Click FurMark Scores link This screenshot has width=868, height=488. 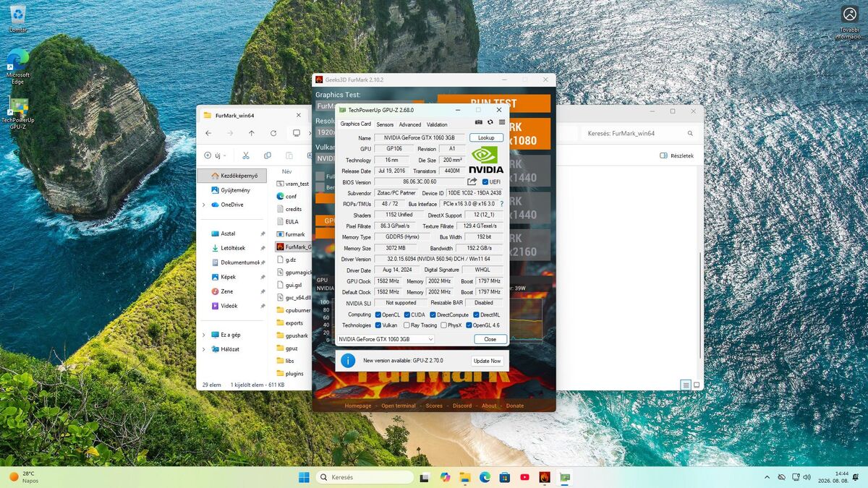(x=434, y=406)
